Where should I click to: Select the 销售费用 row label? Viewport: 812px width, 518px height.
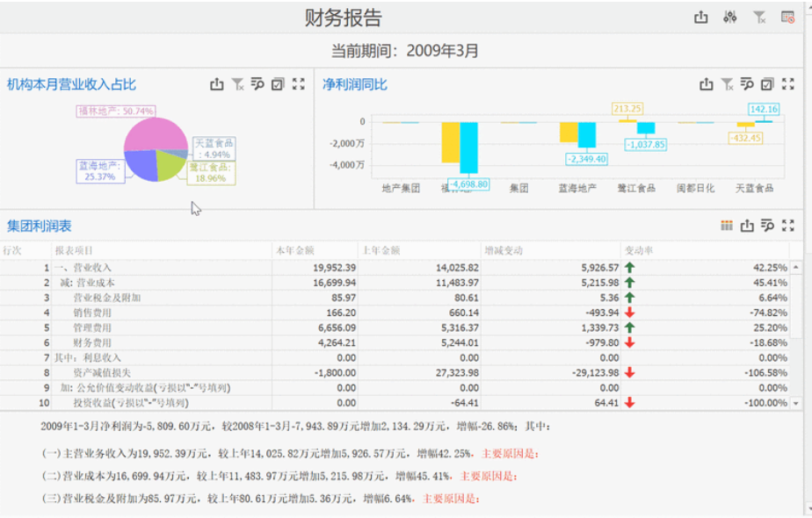coord(92,313)
